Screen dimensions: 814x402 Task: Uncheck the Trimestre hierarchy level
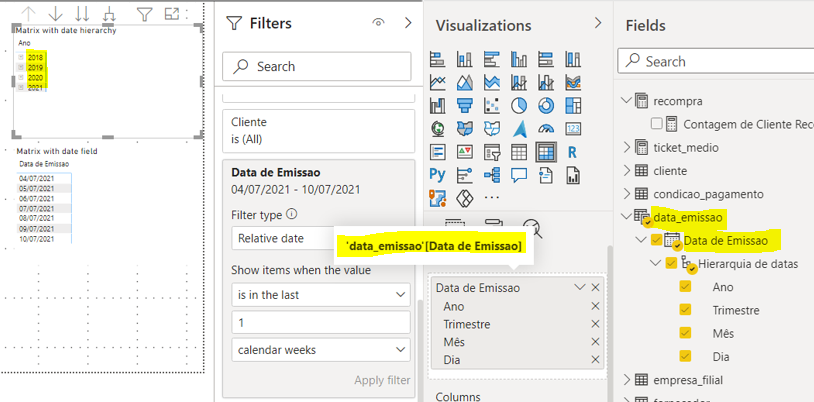(685, 310)
